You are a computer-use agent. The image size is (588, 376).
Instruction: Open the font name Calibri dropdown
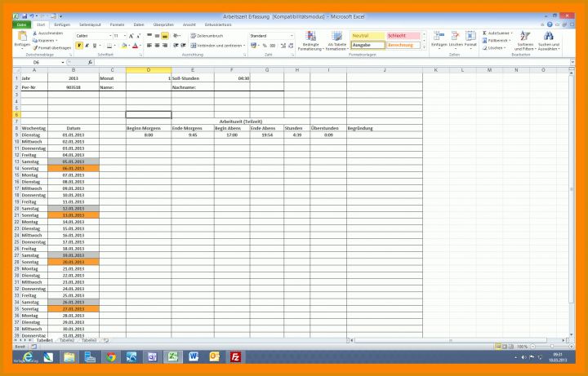(110, 36)
